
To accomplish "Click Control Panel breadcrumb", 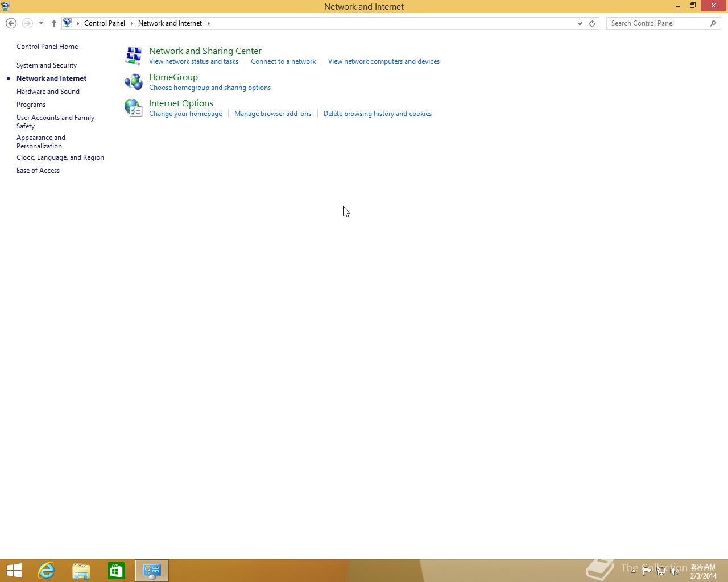I will [x=105, y=23].
